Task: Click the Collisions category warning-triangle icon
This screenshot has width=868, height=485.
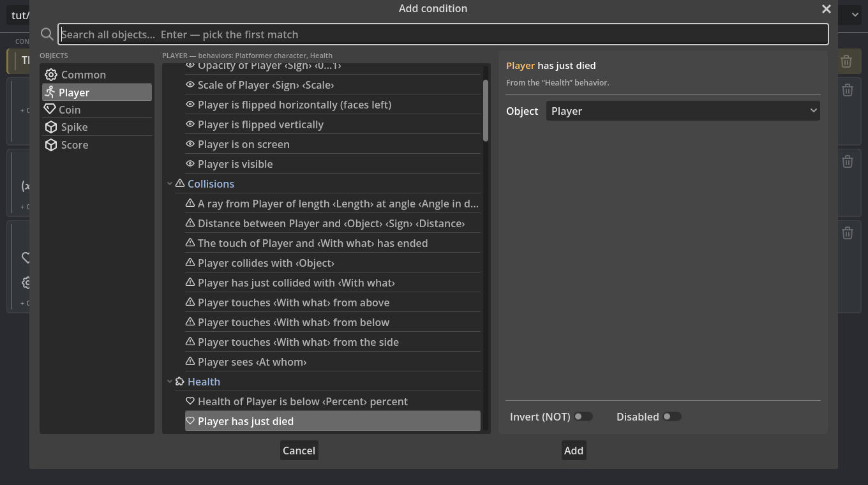Action: click(180, 184)
